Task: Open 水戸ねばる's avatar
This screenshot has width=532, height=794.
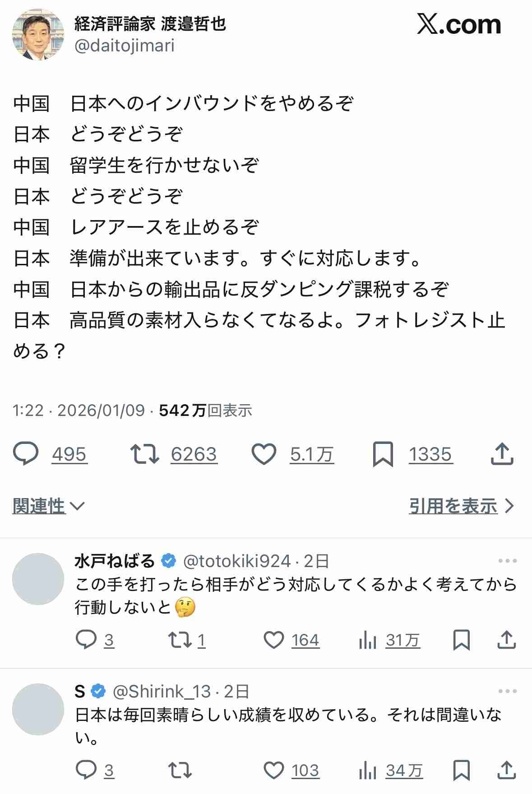Action: coord(38,579)
